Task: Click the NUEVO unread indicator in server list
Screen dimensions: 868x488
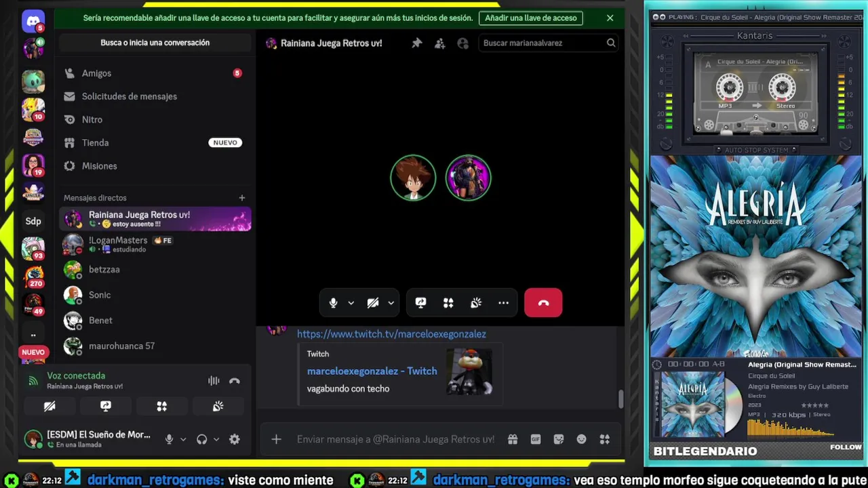Action: tap(33, 352)
